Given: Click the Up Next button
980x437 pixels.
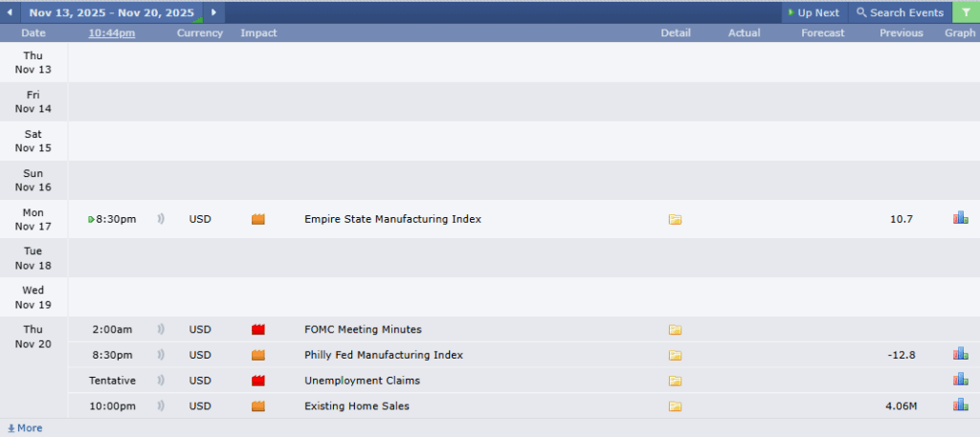Looking at the screenshot, I should click(x=813, y=12).
